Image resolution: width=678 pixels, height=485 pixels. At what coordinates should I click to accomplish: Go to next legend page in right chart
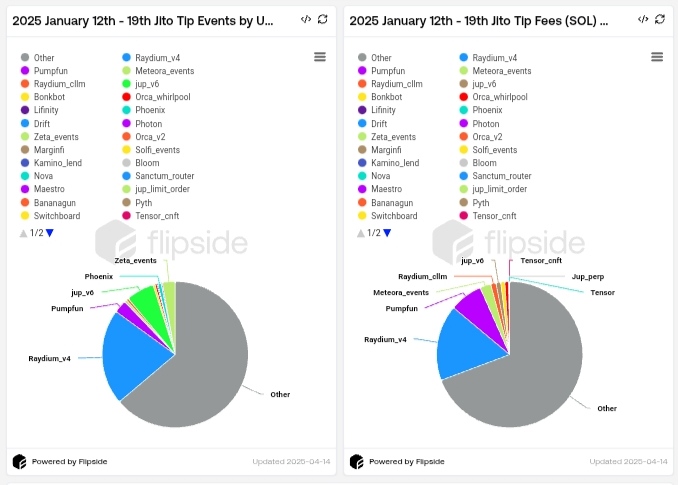point(387,233)
